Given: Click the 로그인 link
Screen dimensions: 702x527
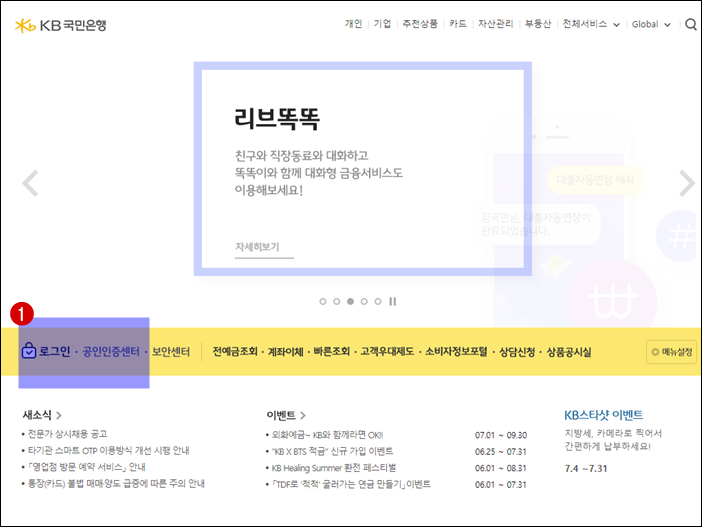Looking at the screenshot, I should 55,351.
